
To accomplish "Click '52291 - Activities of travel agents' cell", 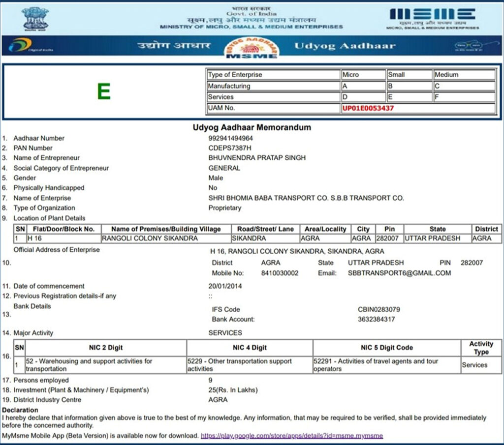I will pos(387,365).
